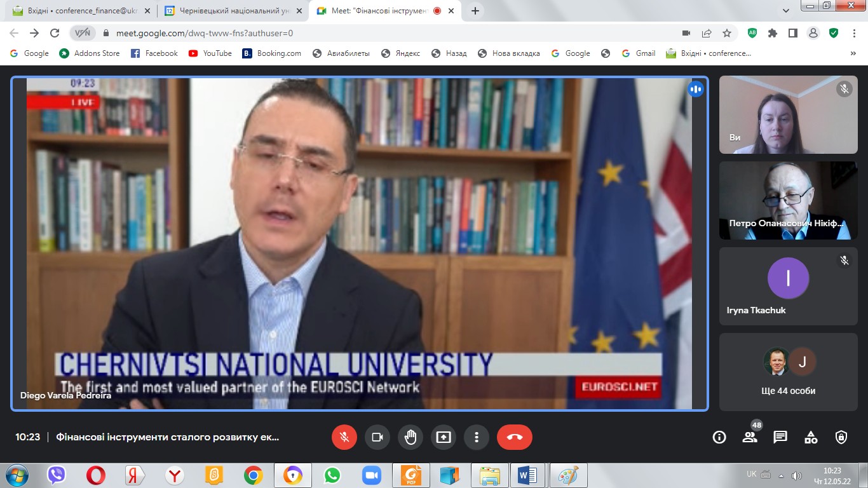Open Addons Store bookmark

90,53
